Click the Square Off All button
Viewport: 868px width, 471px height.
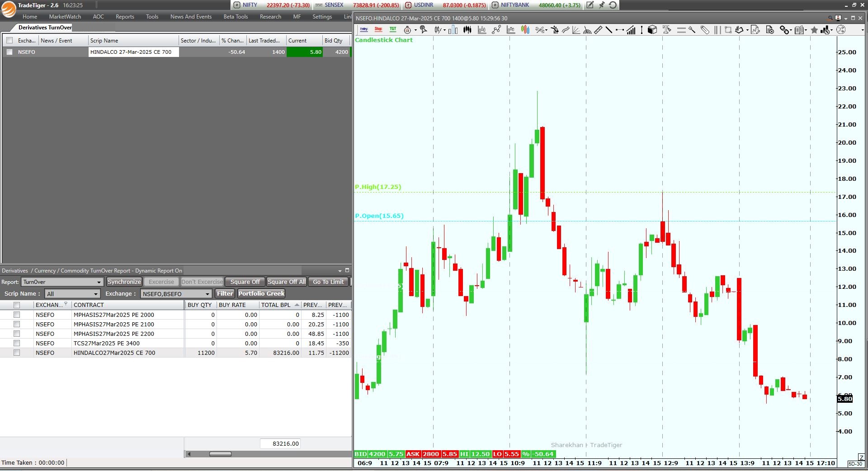click(287, 282)
